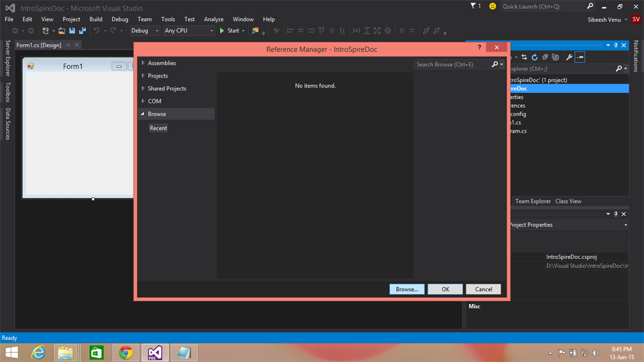Click the Make Same Height icon

coord(367,30)
